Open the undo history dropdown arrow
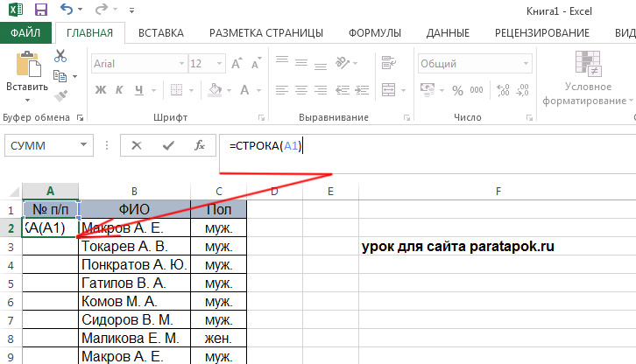The height and width of the screenshot is (364, 636). point(81,10)
